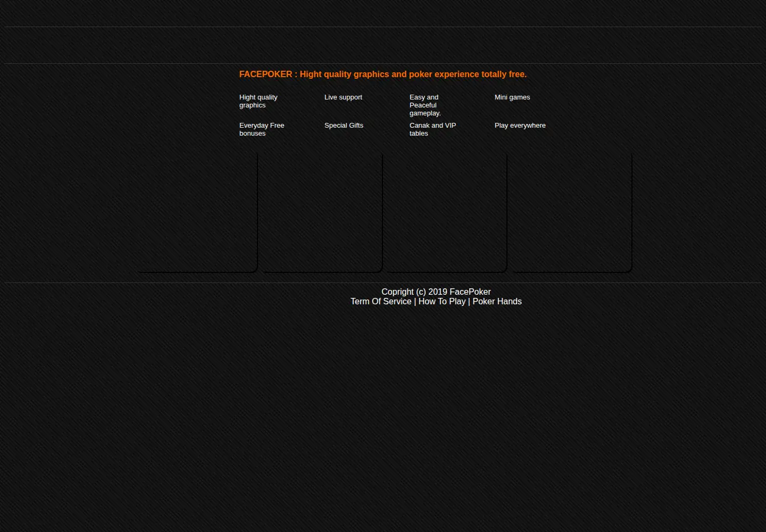Open the Poker Hands link
This screenshot has width=766, height=532.
[497, 302]
